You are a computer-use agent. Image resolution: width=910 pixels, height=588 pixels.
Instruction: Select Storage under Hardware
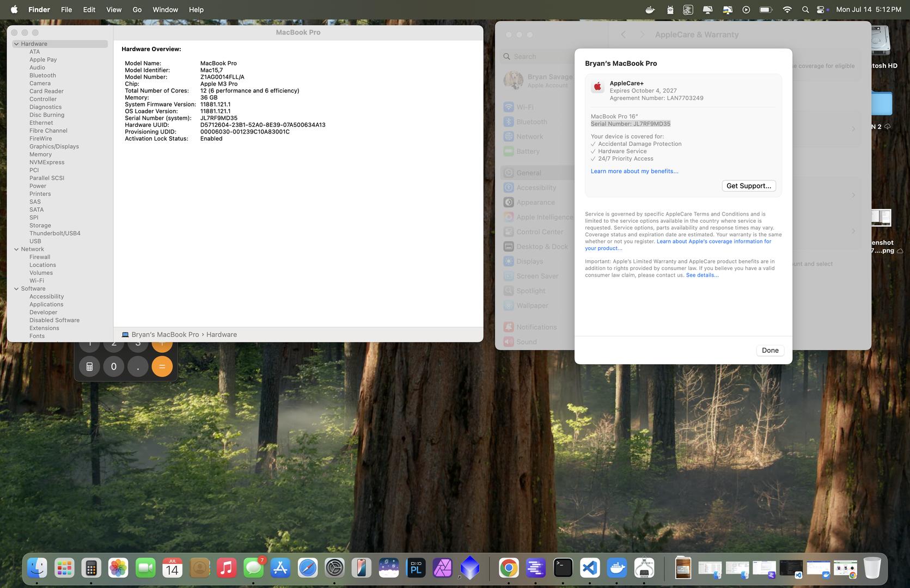40,225
